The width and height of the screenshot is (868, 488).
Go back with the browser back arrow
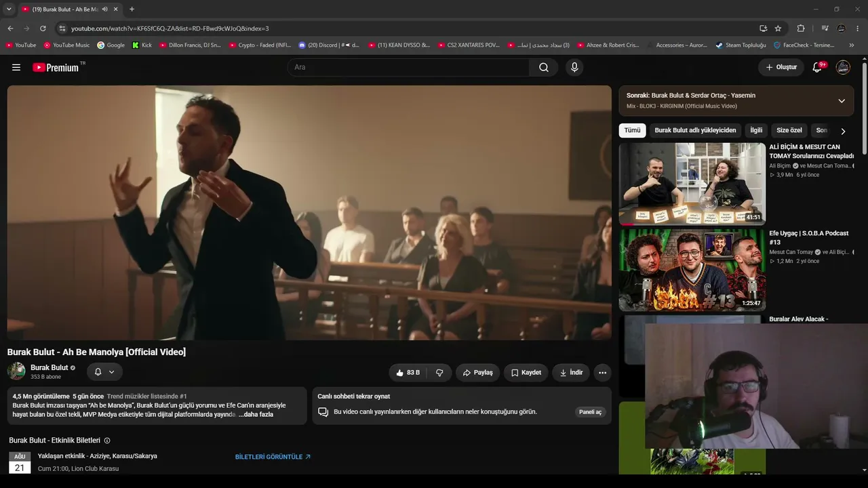(x=10, y=28)
